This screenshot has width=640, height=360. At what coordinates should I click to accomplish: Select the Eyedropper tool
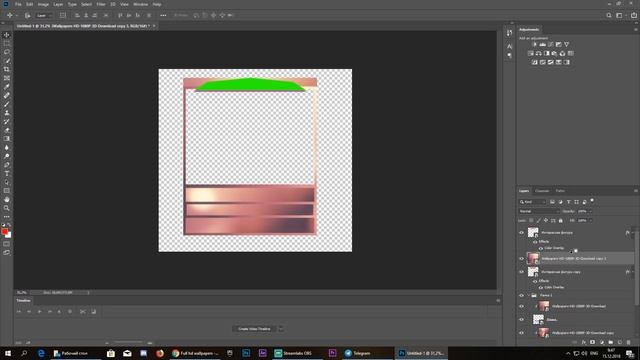pos(7,87)
